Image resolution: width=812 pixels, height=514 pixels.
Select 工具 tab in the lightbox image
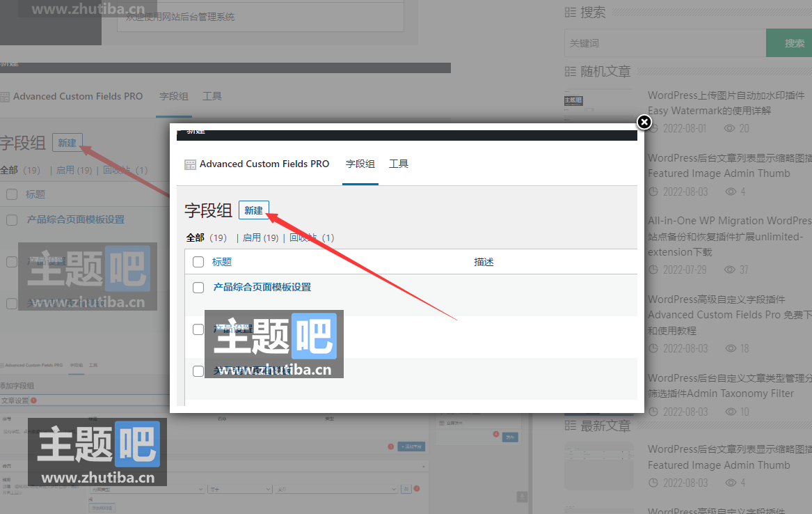399,164
